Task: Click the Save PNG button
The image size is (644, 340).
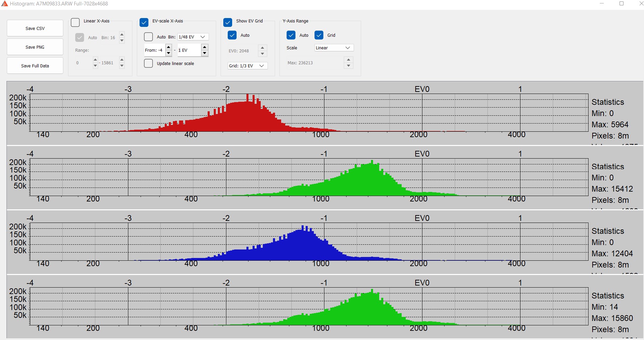Action: (35, 47)
